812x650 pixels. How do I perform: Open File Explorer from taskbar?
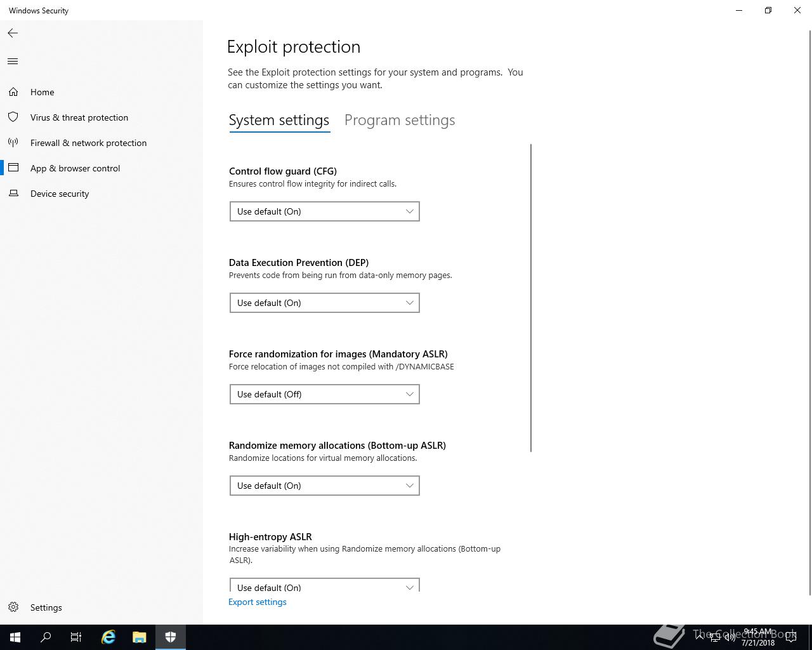140,637
